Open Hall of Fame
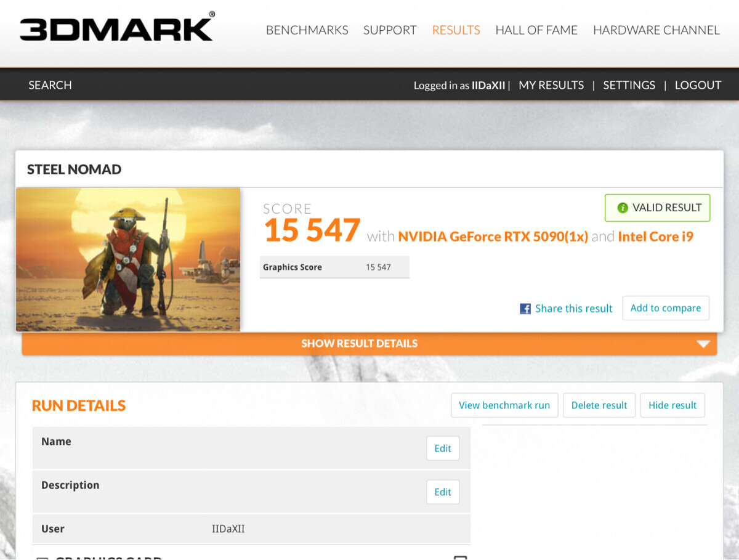 (536, 30)
